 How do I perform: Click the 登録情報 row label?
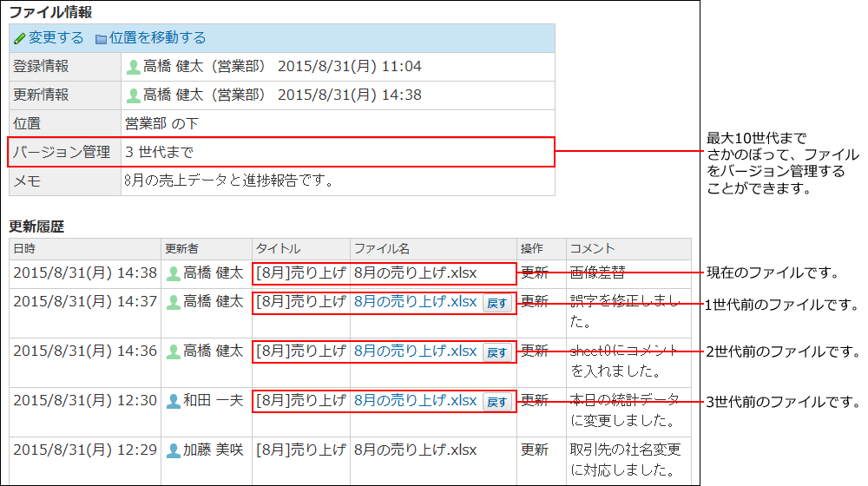(41, 67)
